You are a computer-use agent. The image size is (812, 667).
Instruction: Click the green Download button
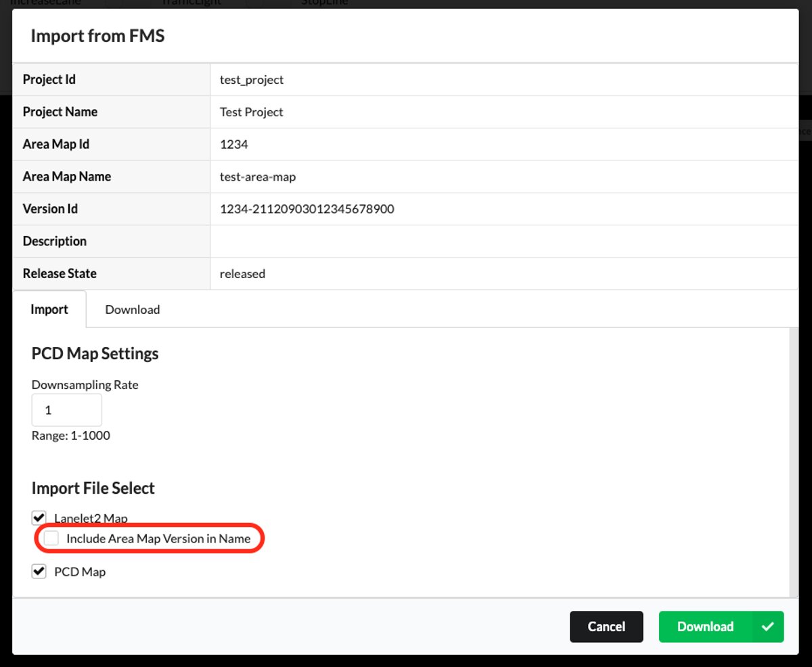coord(721,626)
